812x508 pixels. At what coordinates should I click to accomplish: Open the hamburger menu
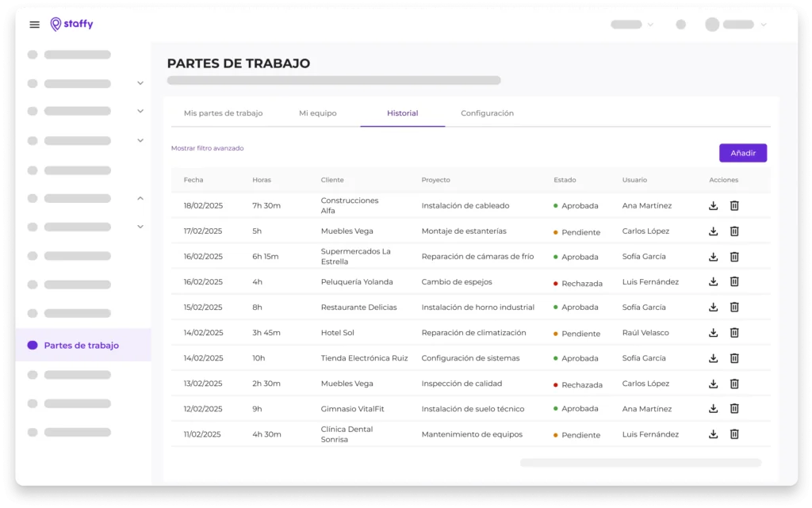pyautogui.click(x=34, y=25)
